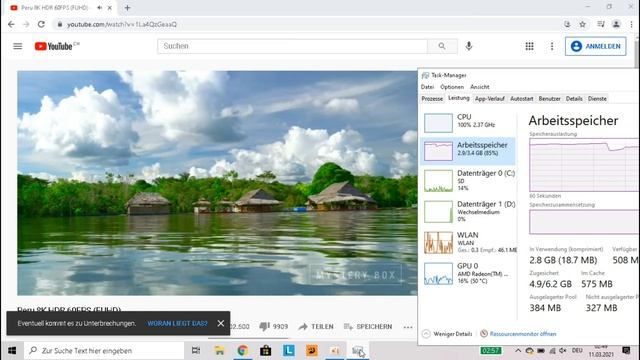640x360 pixels.
Task: Open more actions next to SPEICHERN
Action: (408, 327)
